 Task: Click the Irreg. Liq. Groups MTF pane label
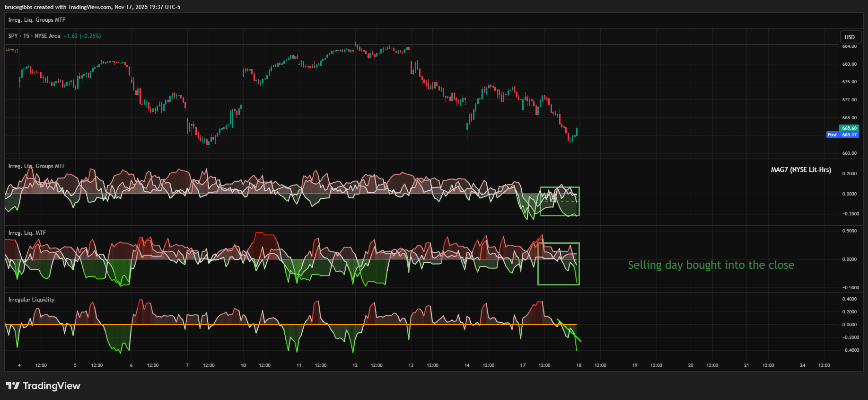[x=37, y=166]
